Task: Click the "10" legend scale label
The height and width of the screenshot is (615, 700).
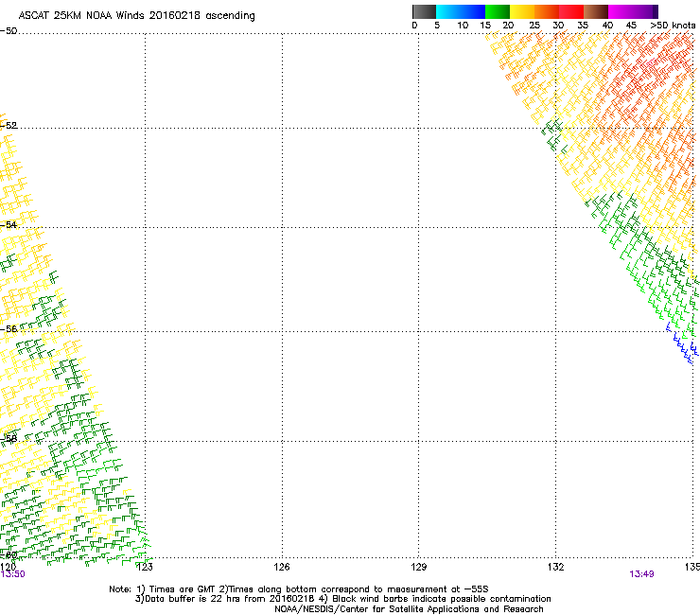Action: click(x=463, y=26)
